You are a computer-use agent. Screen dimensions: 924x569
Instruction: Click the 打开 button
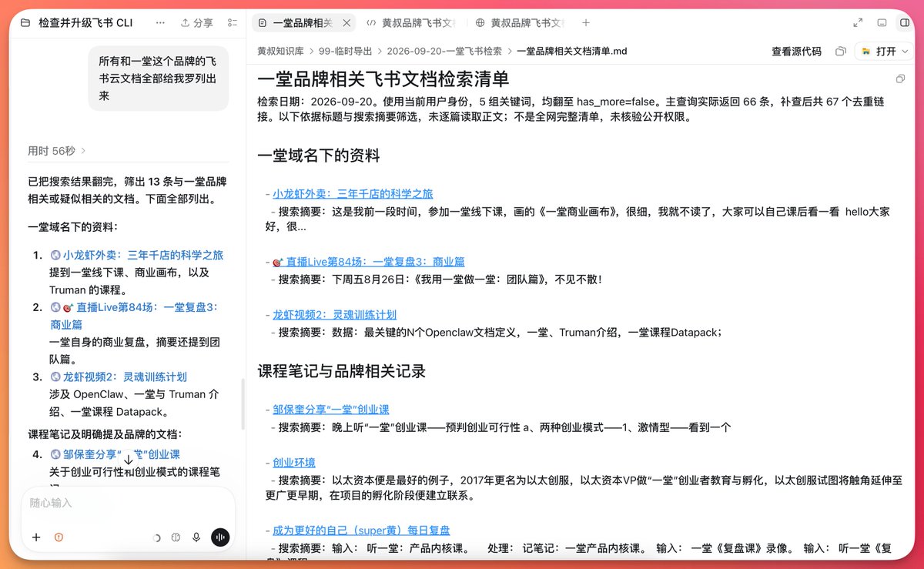click(x=879, y=51)
